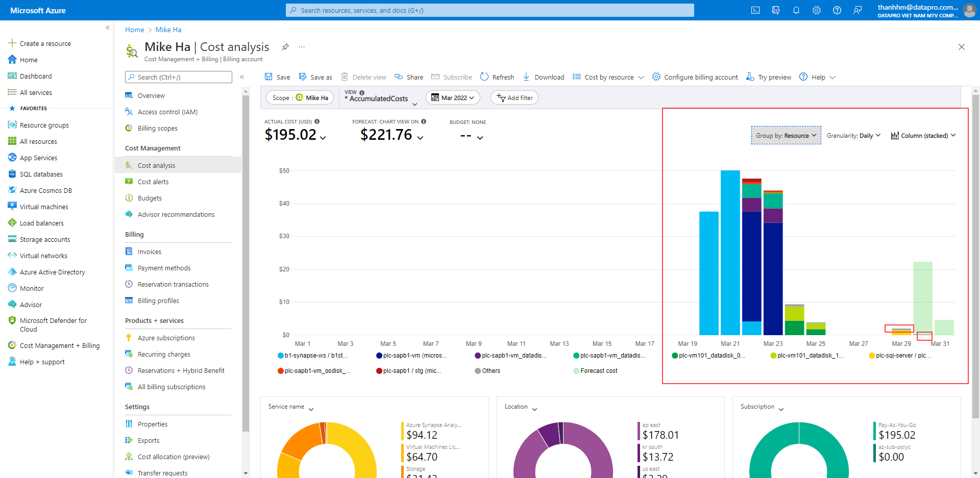Open the Mar 2022 date selector
The image size is (980, 478).
click(x=452, y=97)
